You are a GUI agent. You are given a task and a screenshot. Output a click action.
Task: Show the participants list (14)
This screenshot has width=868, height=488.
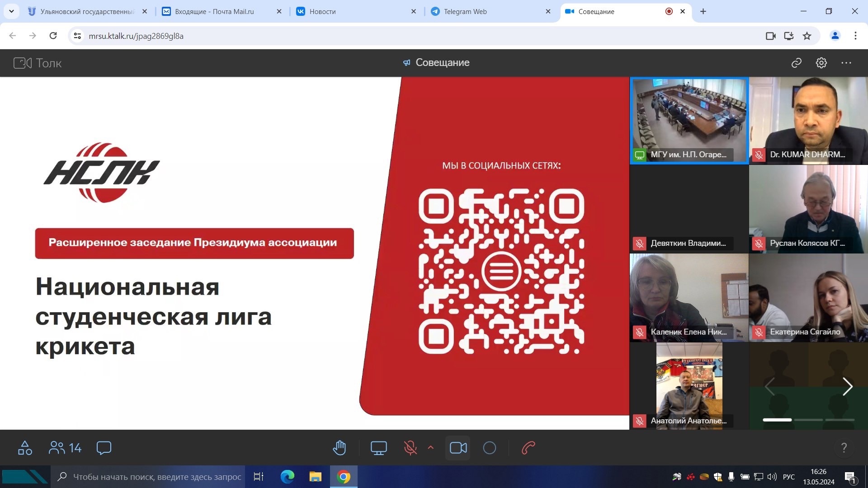click(x=65, y=448)
